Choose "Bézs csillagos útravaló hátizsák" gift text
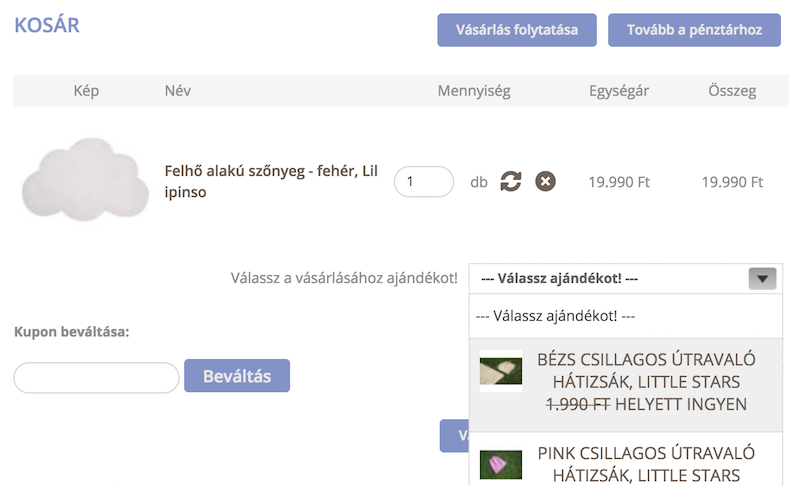This screenshot has height=486, width=800. click(x=646, y=382)
